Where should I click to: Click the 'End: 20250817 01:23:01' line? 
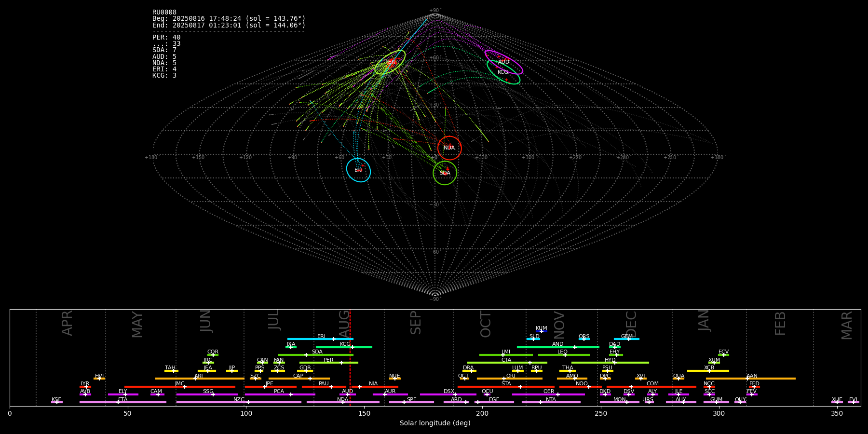pos(229,25)
